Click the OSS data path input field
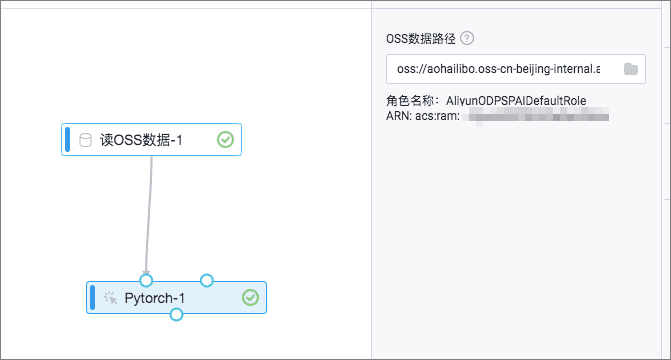Screen dimensions: 671x360 [x=516, y=69]
